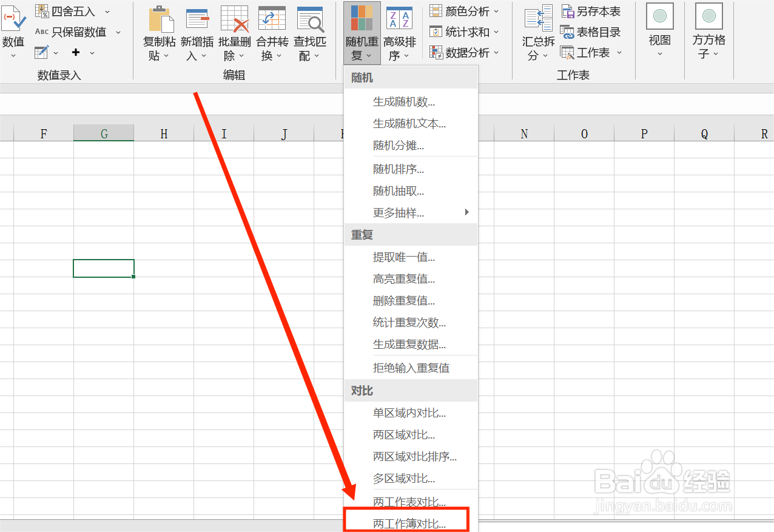Click the 另存本表 save icon

(x=568, y=12)
